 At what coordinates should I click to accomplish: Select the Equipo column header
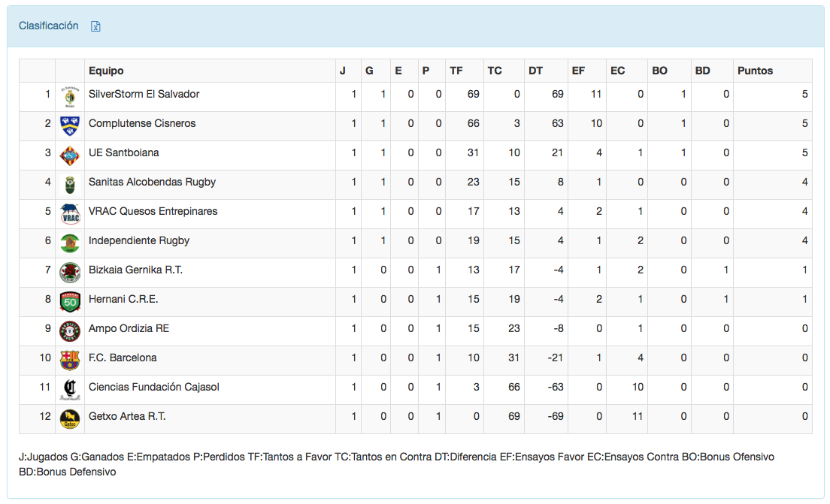(106, 71)
